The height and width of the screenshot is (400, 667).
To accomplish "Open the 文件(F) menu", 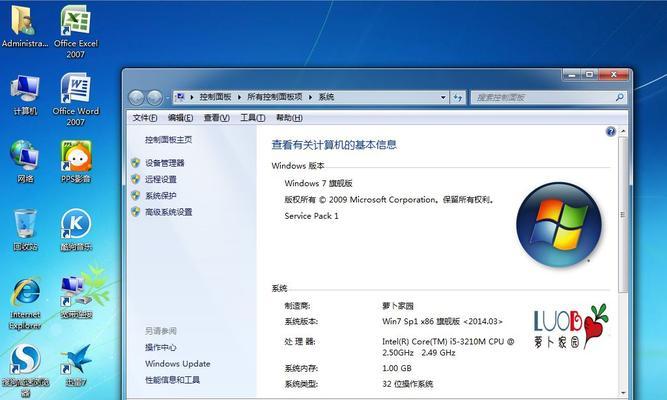I will 145,118.
